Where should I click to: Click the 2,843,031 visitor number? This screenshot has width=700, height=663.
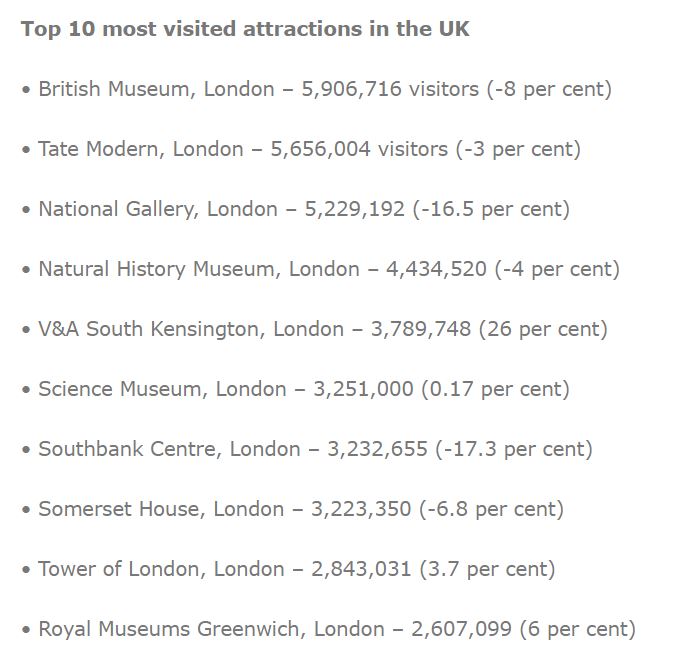(361, 569)
